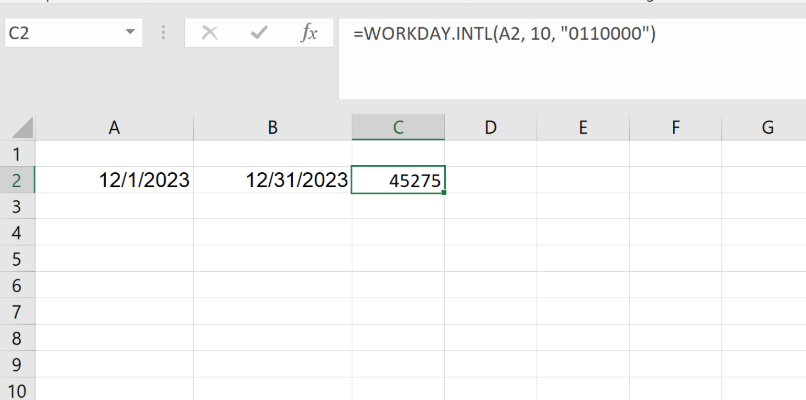Viewport: 806px width, 400px height.
Task: Click the fill handle on cell C2
Action: (x=443, y=192)
